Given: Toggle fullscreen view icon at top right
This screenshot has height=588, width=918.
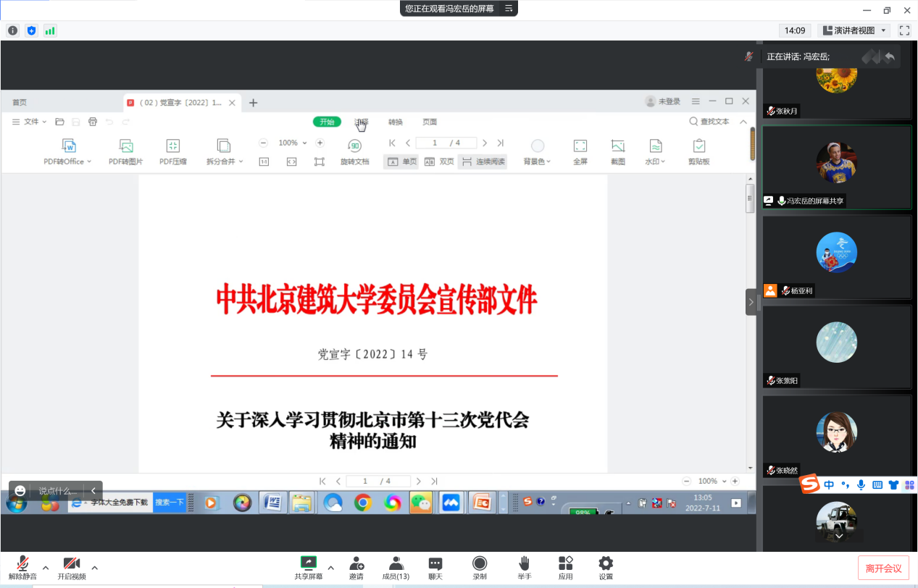Looking at the screenshot, I should 904,30.
